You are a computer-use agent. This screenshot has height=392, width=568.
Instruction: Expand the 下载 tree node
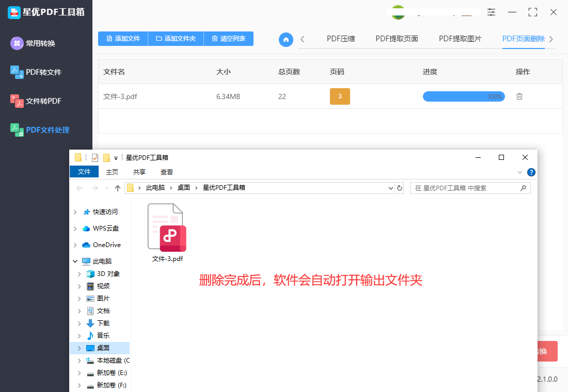(79, 323)
